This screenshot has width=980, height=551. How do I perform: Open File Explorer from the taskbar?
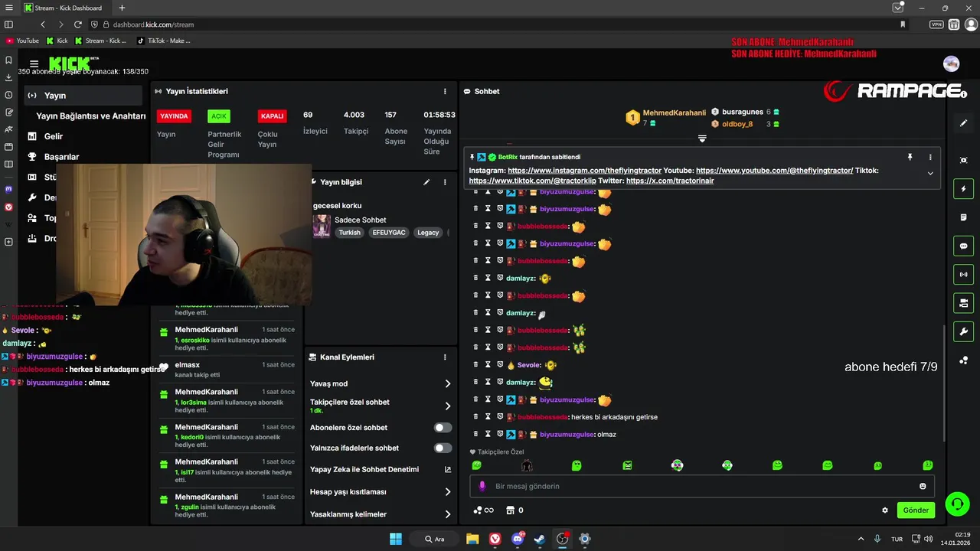pos(472,539)
